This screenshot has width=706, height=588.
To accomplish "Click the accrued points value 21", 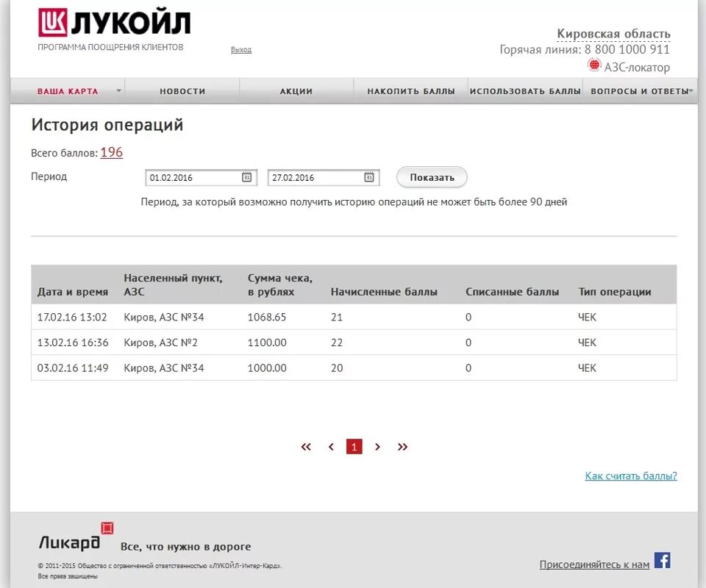I will [337, 318].
